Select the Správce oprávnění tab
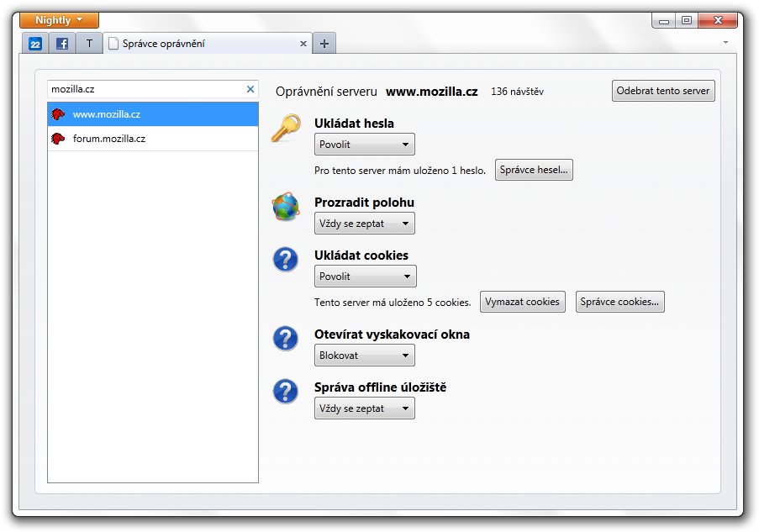Image resolution: width=759 pixels, height=532 pixels. 207,44
